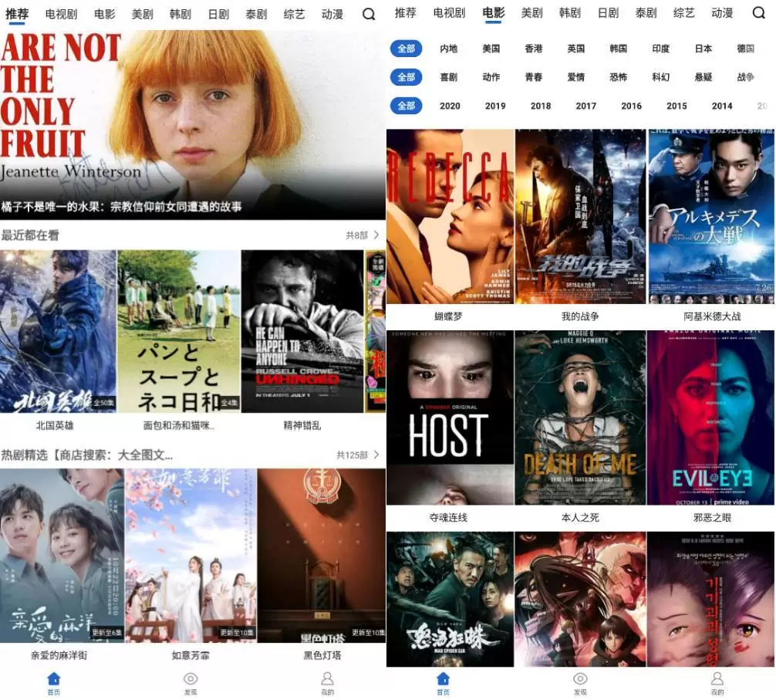This screenshot has width=776, height=700.
Task: Filter movies by year 2014
Action: click(722, 106)
